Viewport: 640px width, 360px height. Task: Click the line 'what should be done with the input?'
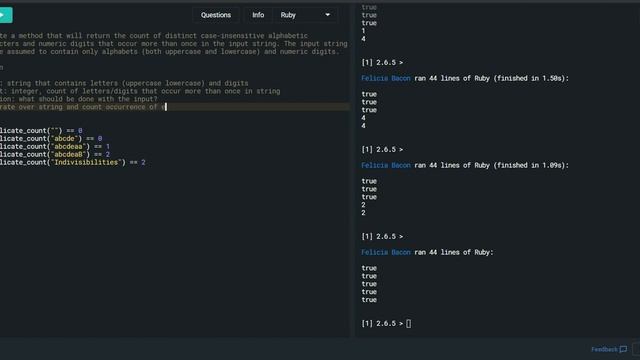click(x=79, y=99)
